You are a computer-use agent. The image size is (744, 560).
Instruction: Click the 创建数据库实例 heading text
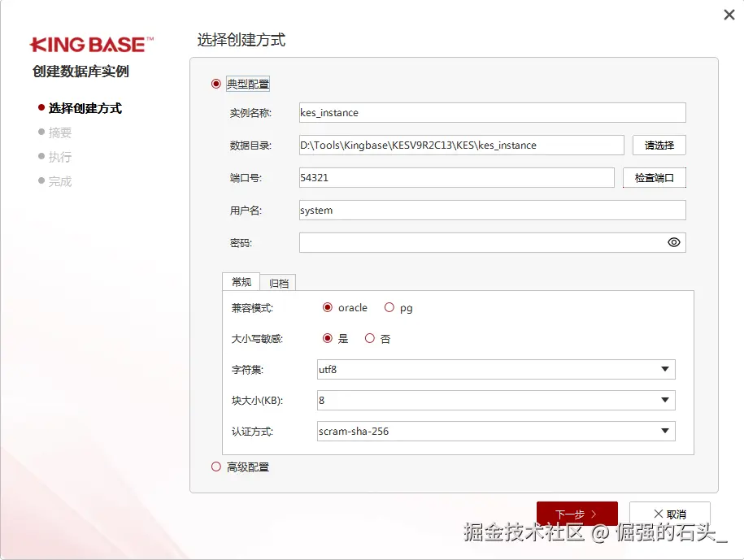click(80, 72)
